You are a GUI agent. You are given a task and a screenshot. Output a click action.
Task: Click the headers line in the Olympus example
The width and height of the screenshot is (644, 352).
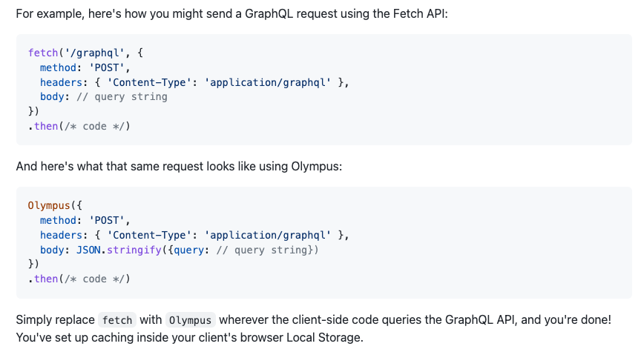tap(194, 235)
